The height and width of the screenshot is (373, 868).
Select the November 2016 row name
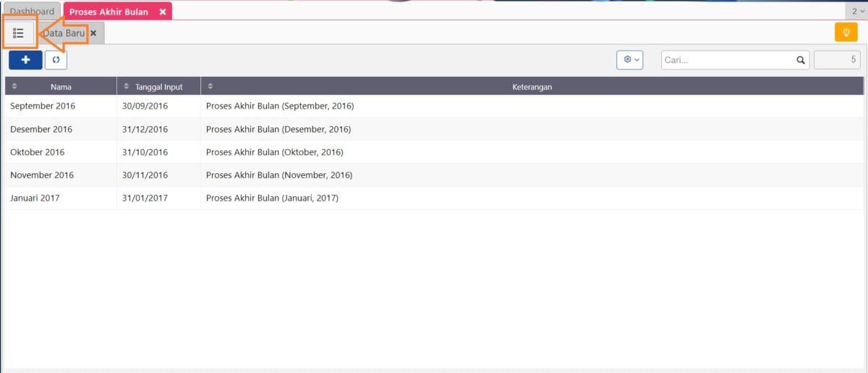click(43, 175)
